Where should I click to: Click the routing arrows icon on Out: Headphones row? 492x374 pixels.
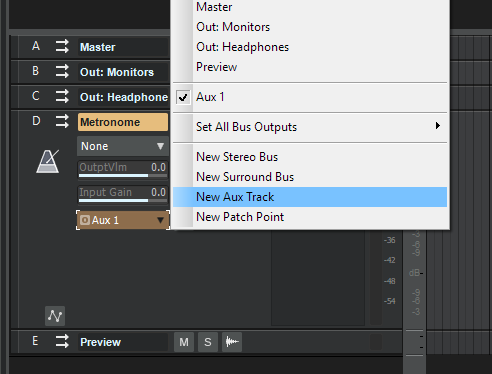(x=62, y=97)
